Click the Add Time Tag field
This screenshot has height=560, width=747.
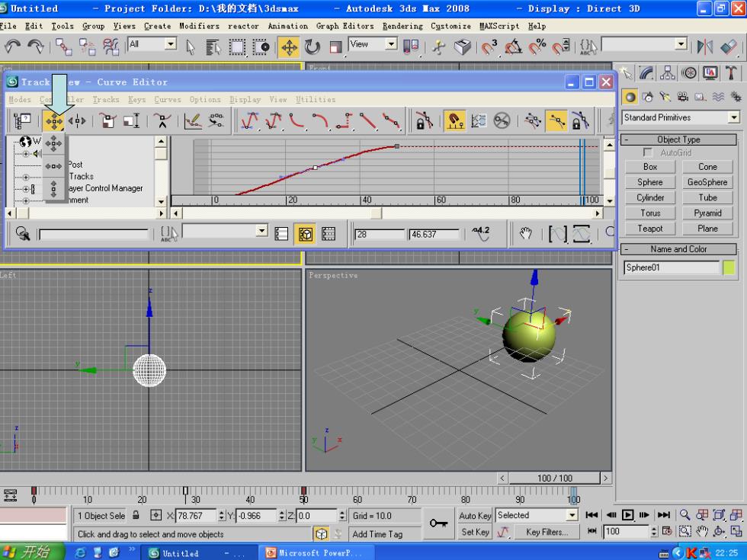click(384, 534)
